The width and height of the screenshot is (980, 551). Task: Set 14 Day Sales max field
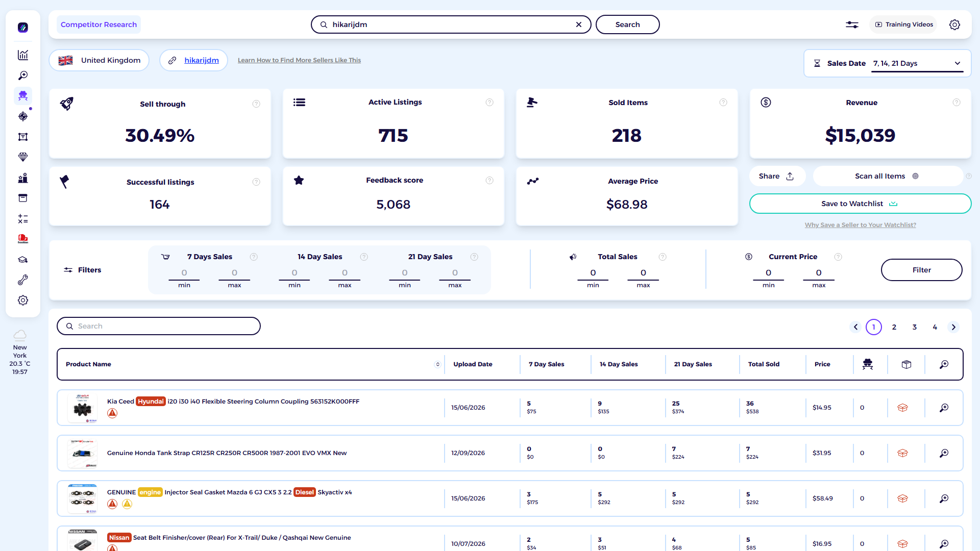[x=345, y=273]
